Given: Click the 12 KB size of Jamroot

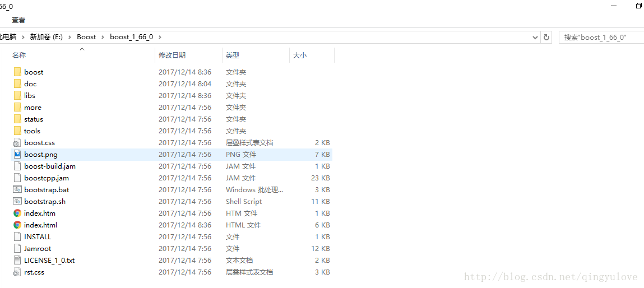Looking at the screenshot, I should [321, 249].
